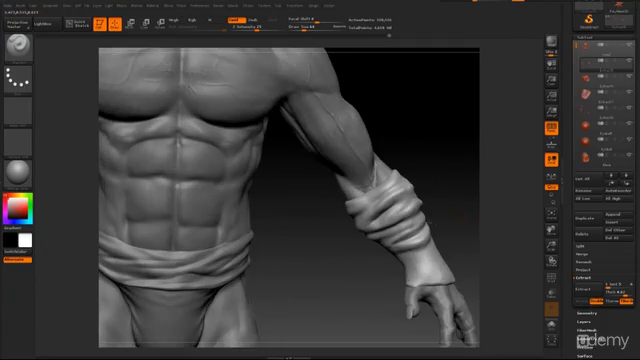Viewport: 640px width, 360px height.
Task: Expand the Merge section
Action: tap(582, 254)
